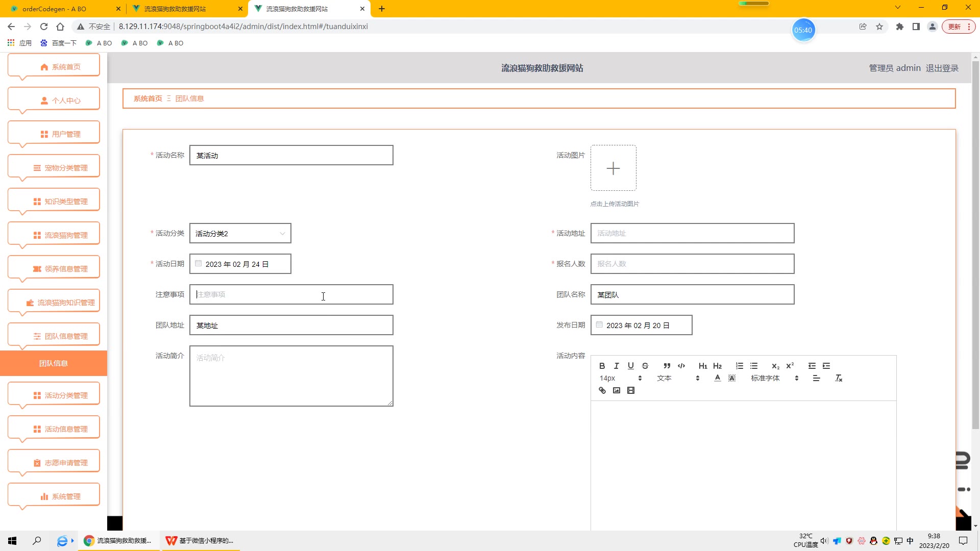Insert an image in the editor

click(x=617, y=390)
